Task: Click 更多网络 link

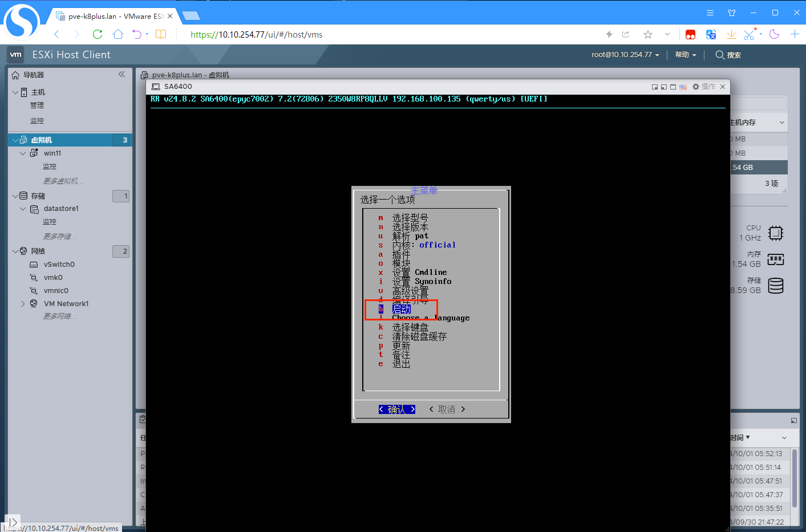Action: [60, 316]
